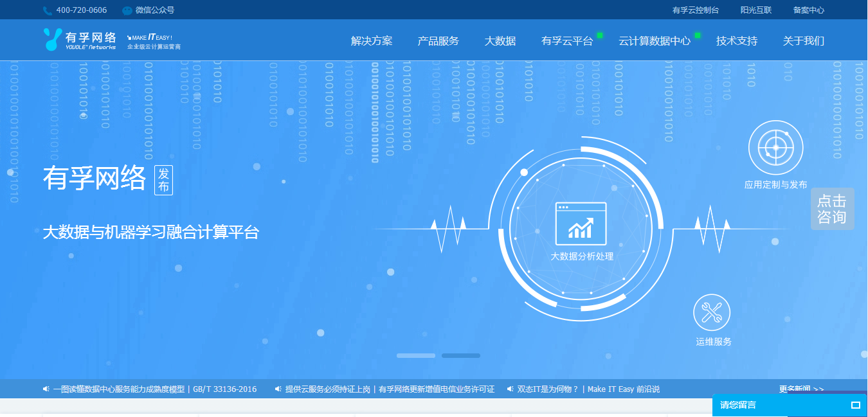Click speaker icon before 提供云服务 news
Viewport: 868px width, 417px height.
point(278,389)
